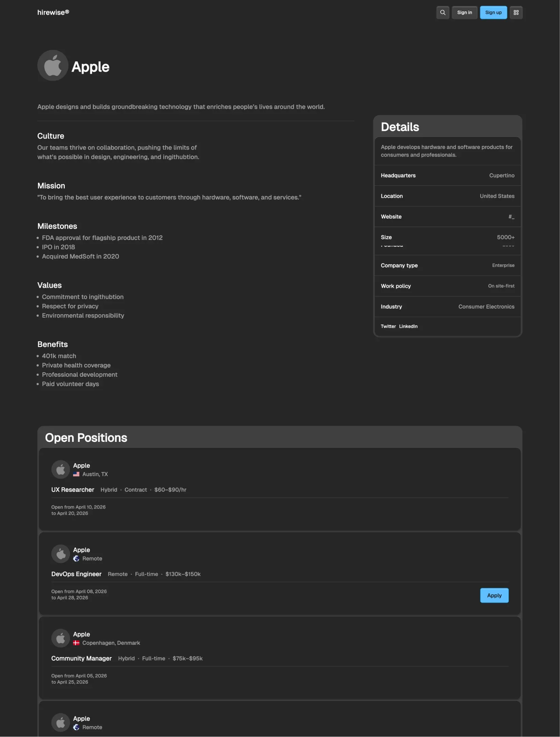Click 'Open from April 10, 2026' date text
This screenshot has height=737, width=560.
point(79,507)
